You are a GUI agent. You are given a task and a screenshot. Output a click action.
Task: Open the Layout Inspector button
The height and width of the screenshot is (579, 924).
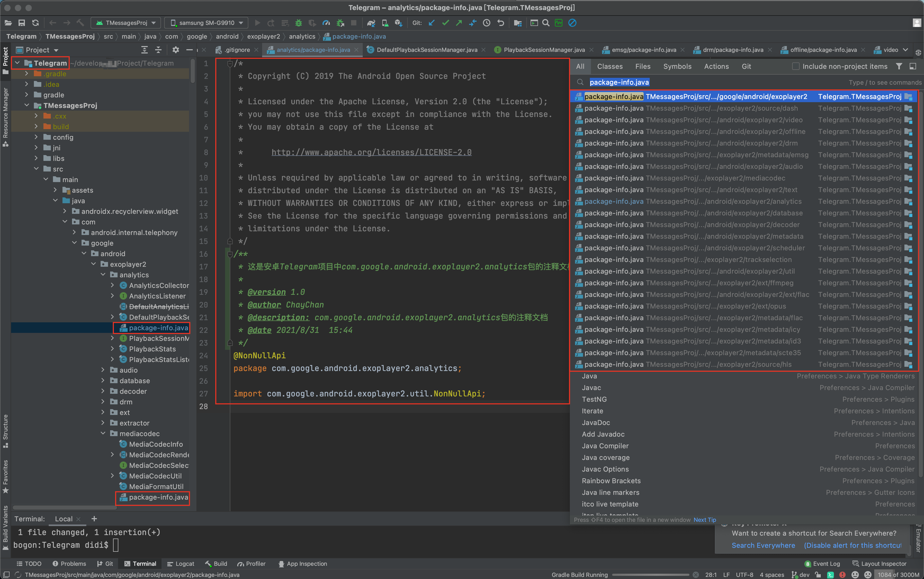pyautogui.click(x=879, y=564)
